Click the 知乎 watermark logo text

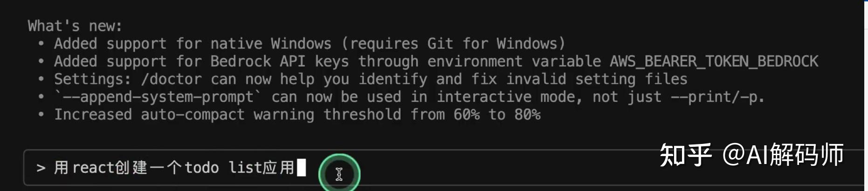coord(686,155)
